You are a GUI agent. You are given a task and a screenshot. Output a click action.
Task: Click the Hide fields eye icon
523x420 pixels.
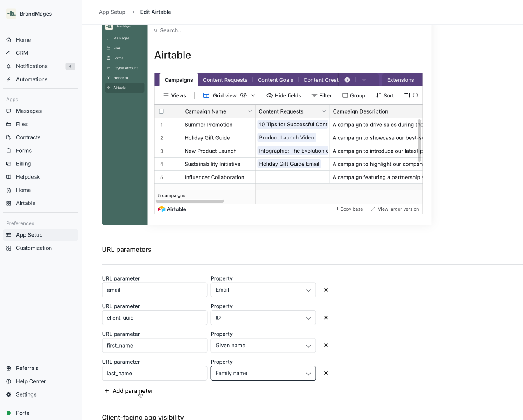(x=270, y=95)
